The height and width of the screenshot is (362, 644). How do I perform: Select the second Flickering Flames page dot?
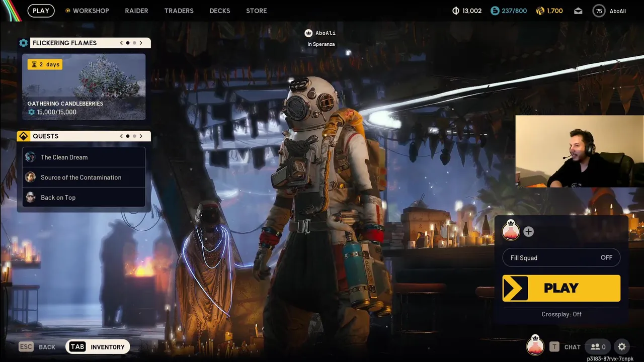(134, 43)
